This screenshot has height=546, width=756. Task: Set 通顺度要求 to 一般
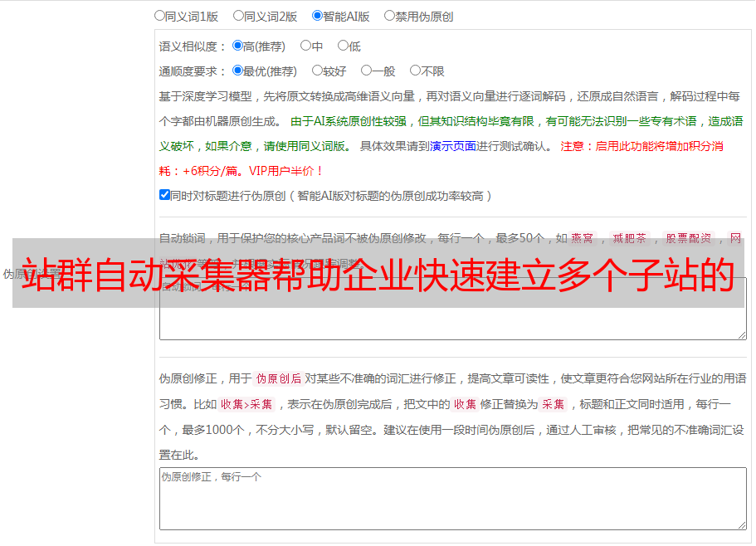(367, 71)
